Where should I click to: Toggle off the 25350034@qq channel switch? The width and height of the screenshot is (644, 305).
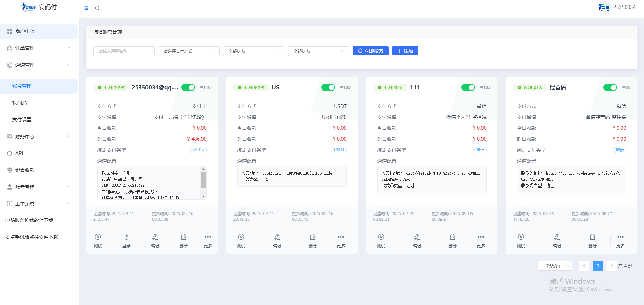pos(188,87)
